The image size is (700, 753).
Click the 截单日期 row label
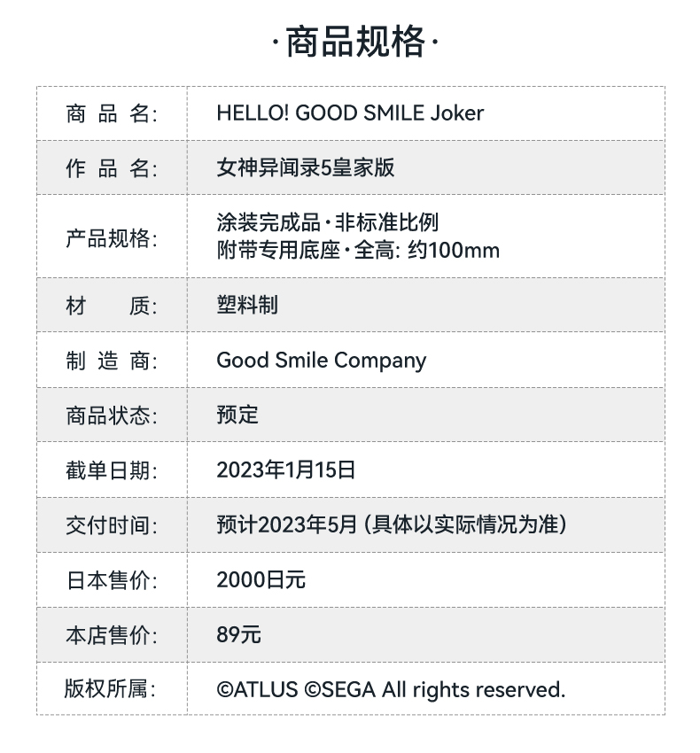pos(111,470)
